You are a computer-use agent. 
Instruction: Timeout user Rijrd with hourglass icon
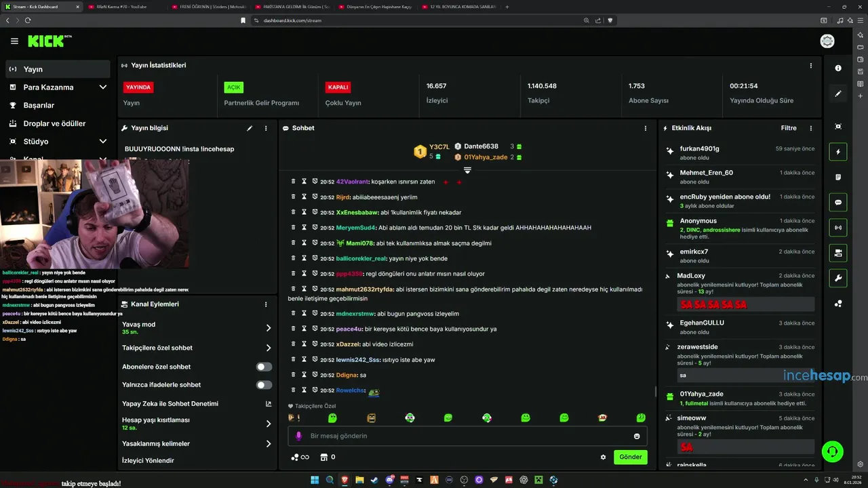coord(304,197)
